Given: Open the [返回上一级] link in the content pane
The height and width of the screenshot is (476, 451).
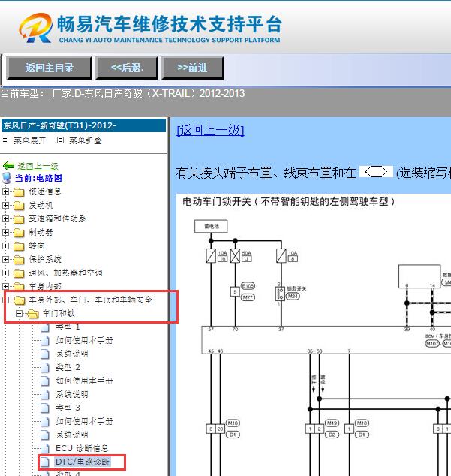Looking at the screenshot, I should pos(210,130).
